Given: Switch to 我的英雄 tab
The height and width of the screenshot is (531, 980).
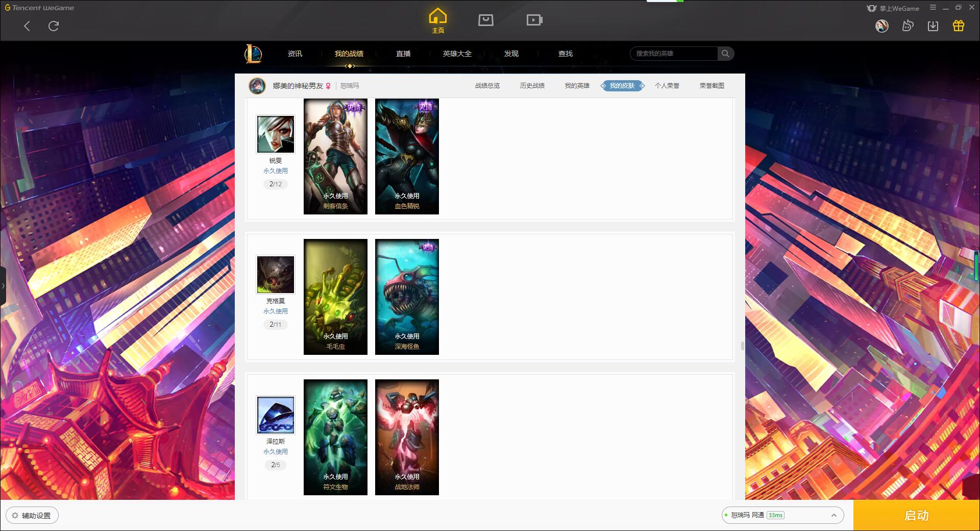Looking at the screenshot, I should tap(577, 86).
